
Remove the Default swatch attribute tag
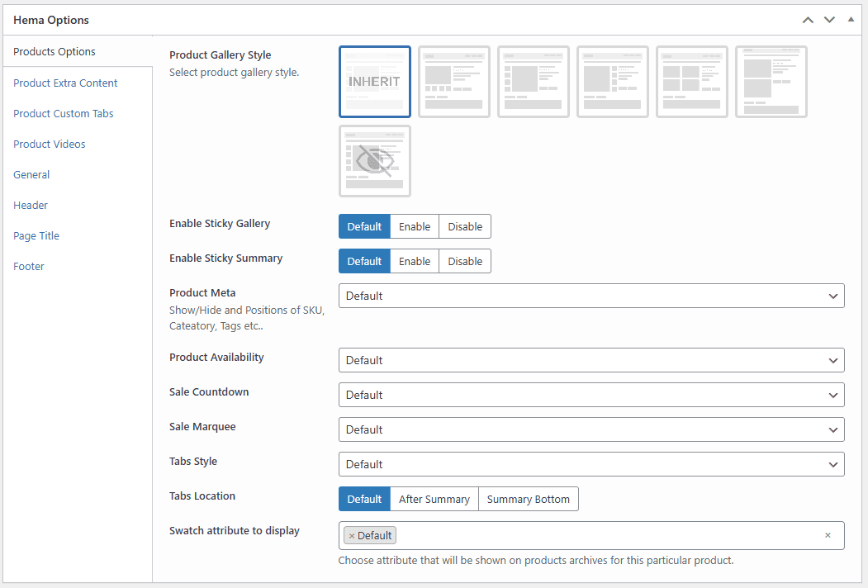352,536
